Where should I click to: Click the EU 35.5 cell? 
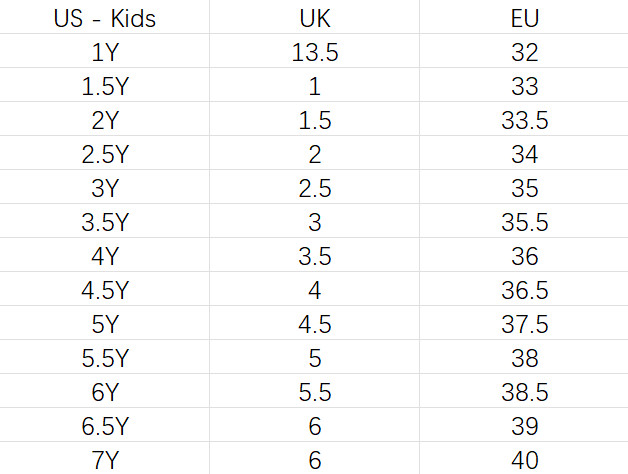click(x=524, y=222)
